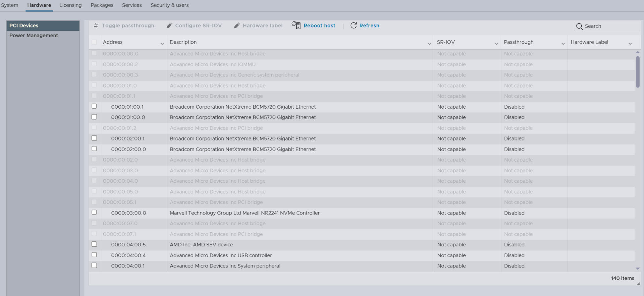Click the table resize grip icon
This screenshot has width=644, height=296.
tap(638, 283)
